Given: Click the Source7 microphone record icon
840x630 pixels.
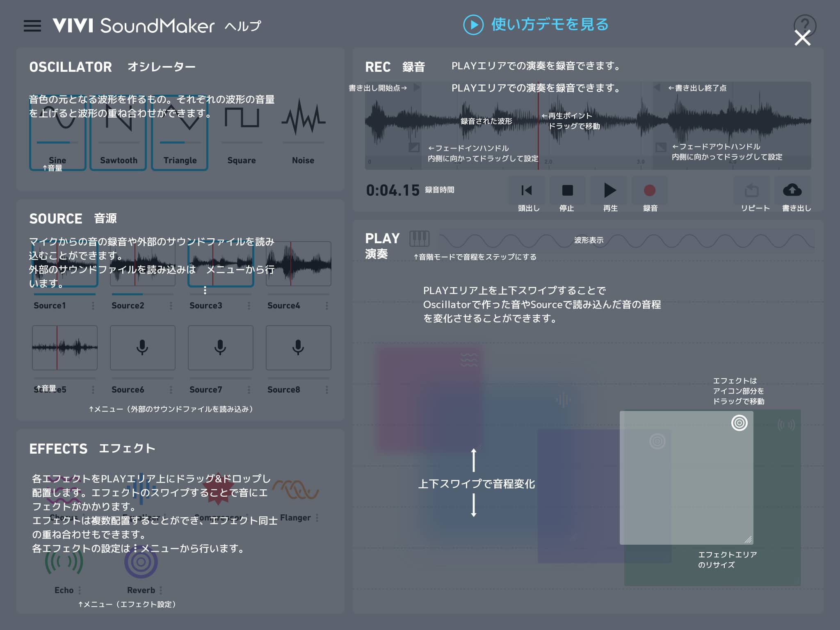Looking at the screenshot, I should (220, 347).
